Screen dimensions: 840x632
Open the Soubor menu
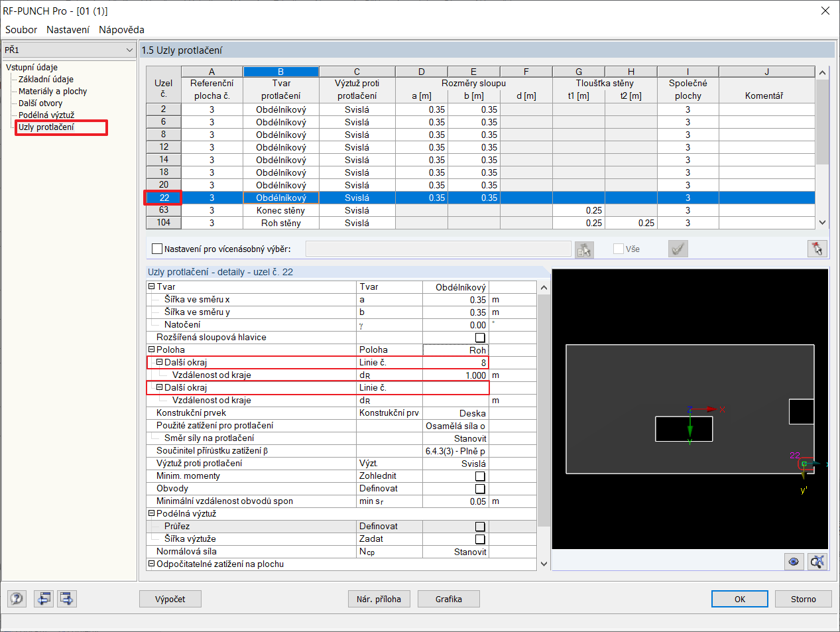pyautogui.click(x=21, y=30)
